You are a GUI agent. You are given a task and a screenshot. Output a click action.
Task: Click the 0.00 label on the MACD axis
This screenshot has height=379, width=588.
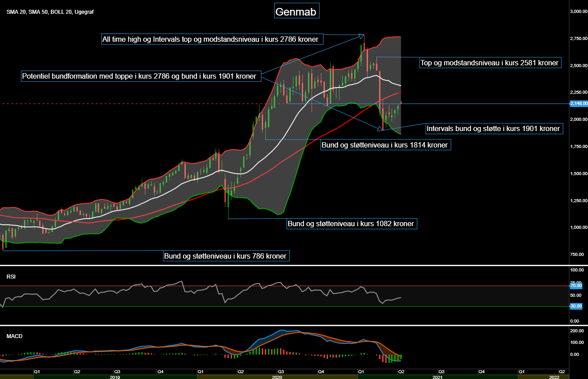tap(575, 355)
